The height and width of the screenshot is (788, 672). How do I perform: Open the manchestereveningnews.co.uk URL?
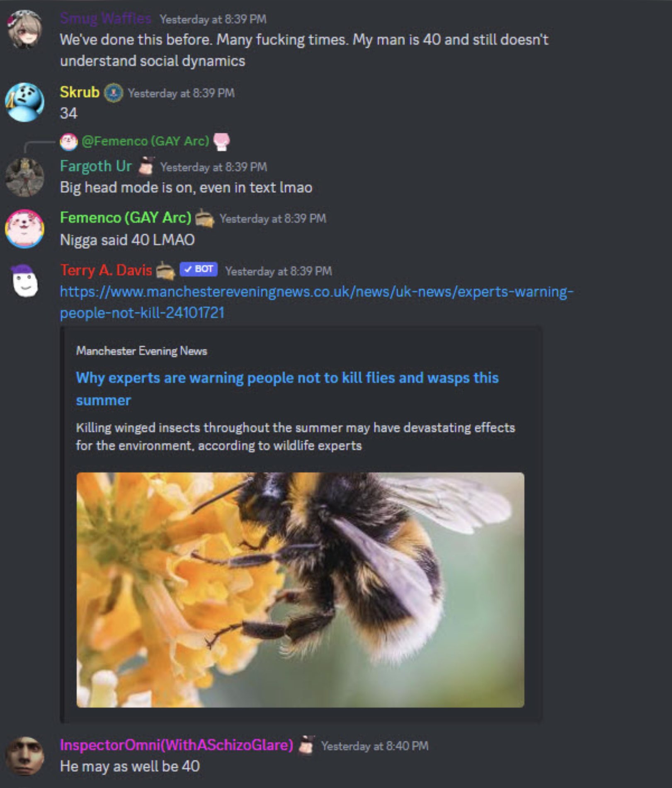point(317,302)
